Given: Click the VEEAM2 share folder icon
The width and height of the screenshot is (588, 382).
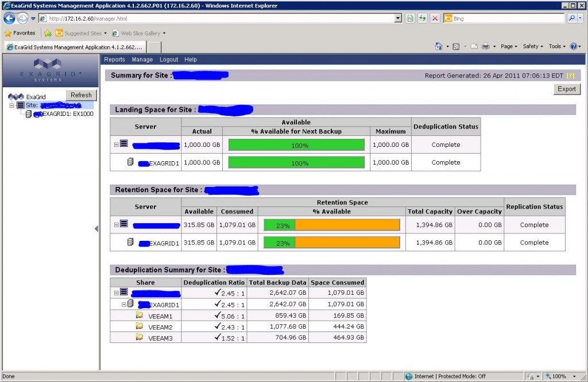Looking at the screenshot, I should click(140, 326).
